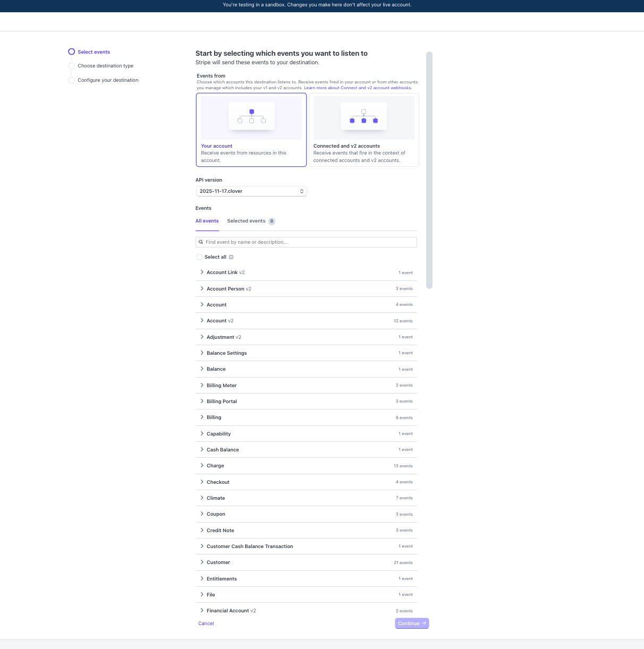644x649 pixels.
Task: Click the Cancel link
Action: coord(206,624)
